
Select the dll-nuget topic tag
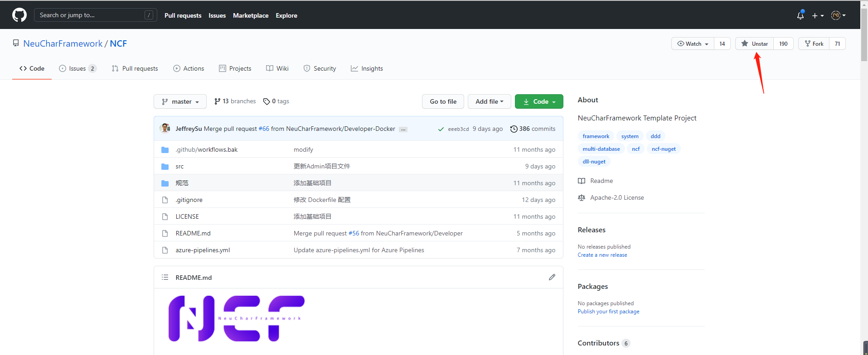point(594,161)
